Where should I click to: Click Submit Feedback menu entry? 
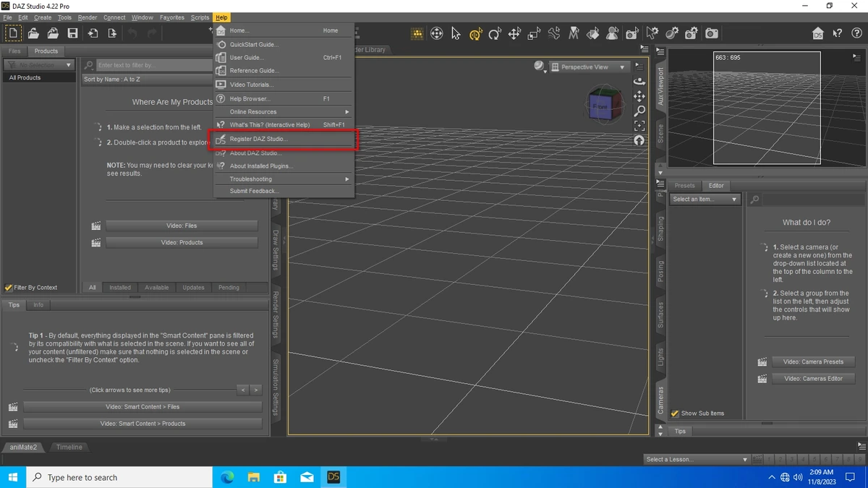pyautogui.click(x=284, y=191)
